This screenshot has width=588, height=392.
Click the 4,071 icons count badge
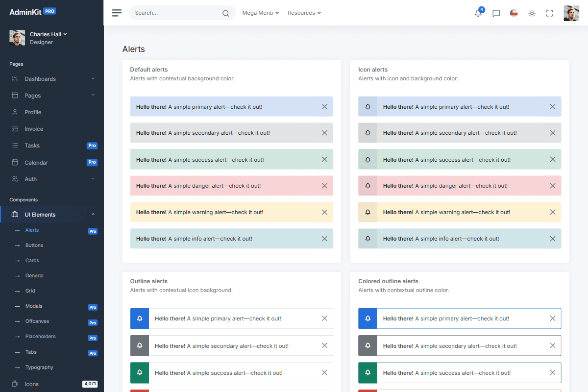coord(90,384)
